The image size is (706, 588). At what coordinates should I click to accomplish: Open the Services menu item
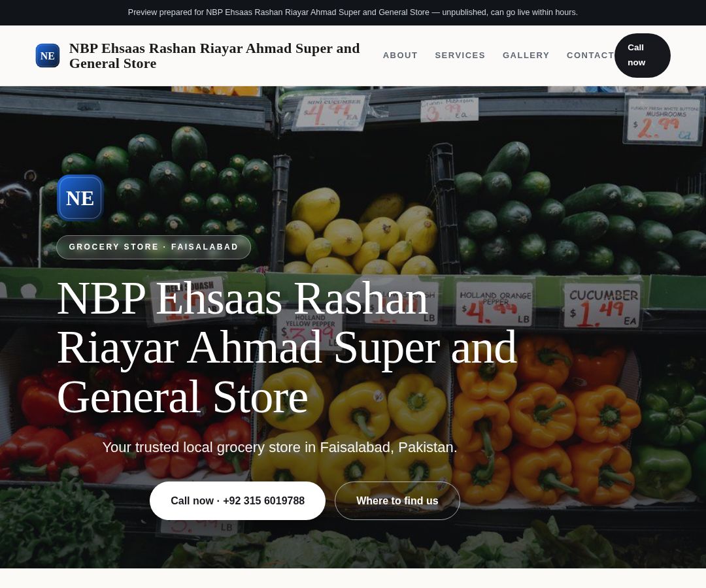click(460, 56)
